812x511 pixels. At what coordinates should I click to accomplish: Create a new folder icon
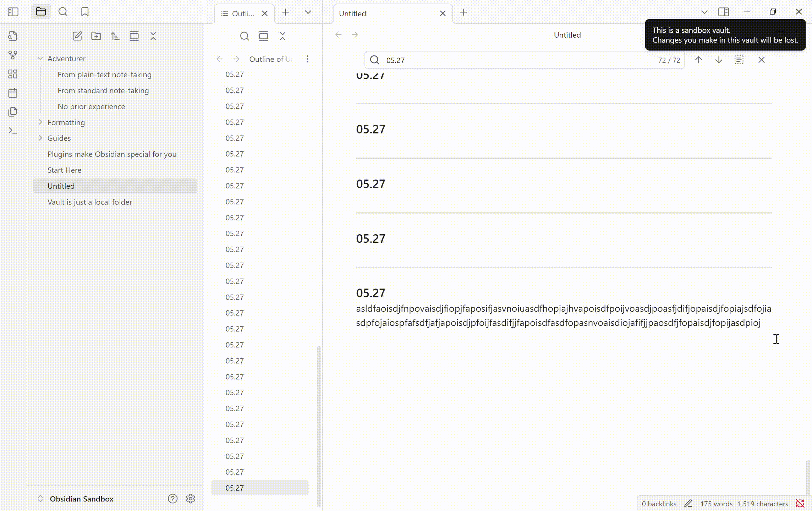(96, 36)
